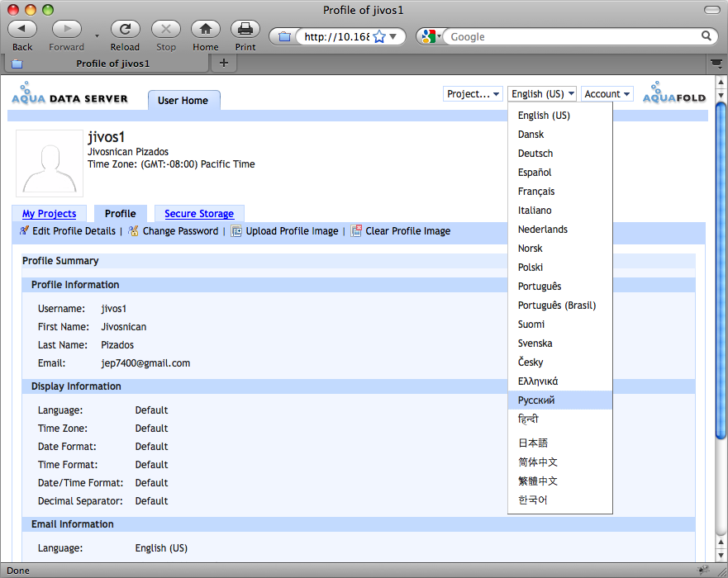Open the Google search engine chooser icon
Screen dimensions: 728x578
[x=431, y=36]
